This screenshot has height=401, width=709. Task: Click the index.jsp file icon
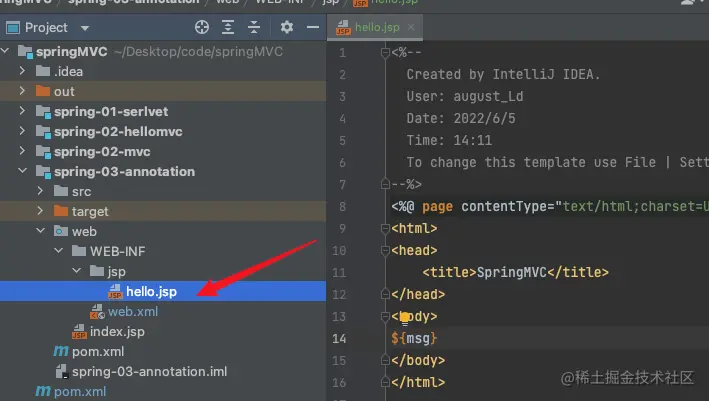pos(79,331)
